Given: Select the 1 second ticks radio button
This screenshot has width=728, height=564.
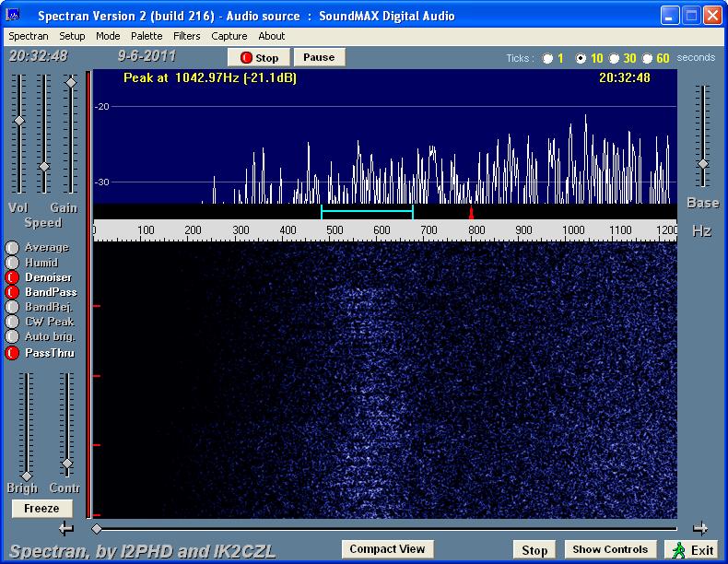Looking at the screenshot, I should click(x=548, y=59).
